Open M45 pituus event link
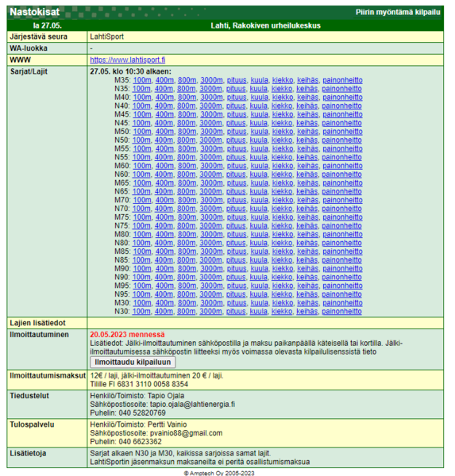 click(237, 114)
